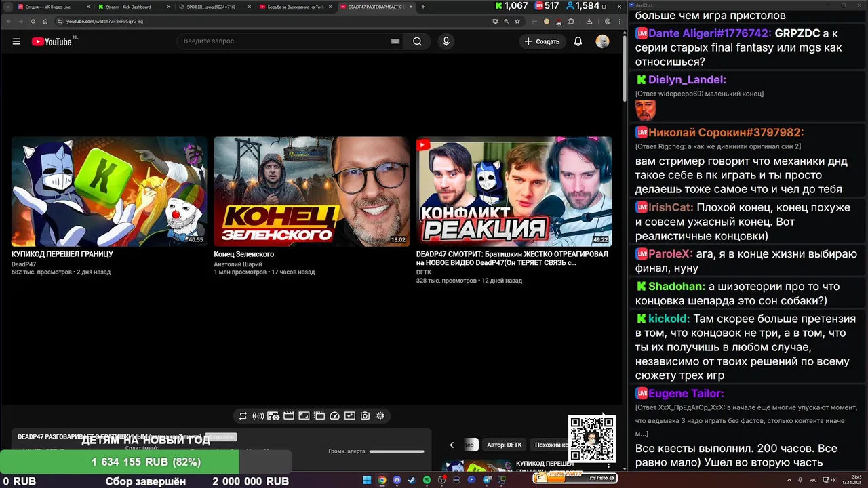Click IrishCat username in chat
The height and width of the screenshot is (488, 868).
pyautogui.click(x=669, y=207)
